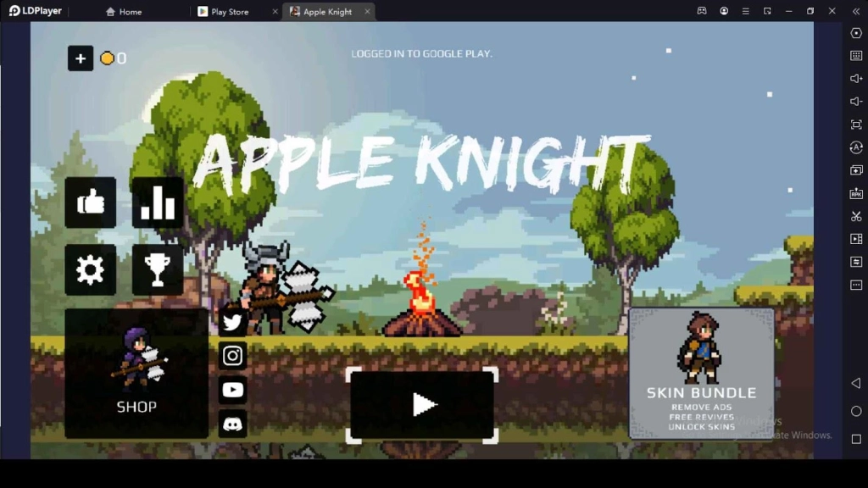The height and width of the screenshot is (488, 868).
Task: Click the coin balance counter
Action: tap(114, 58)
